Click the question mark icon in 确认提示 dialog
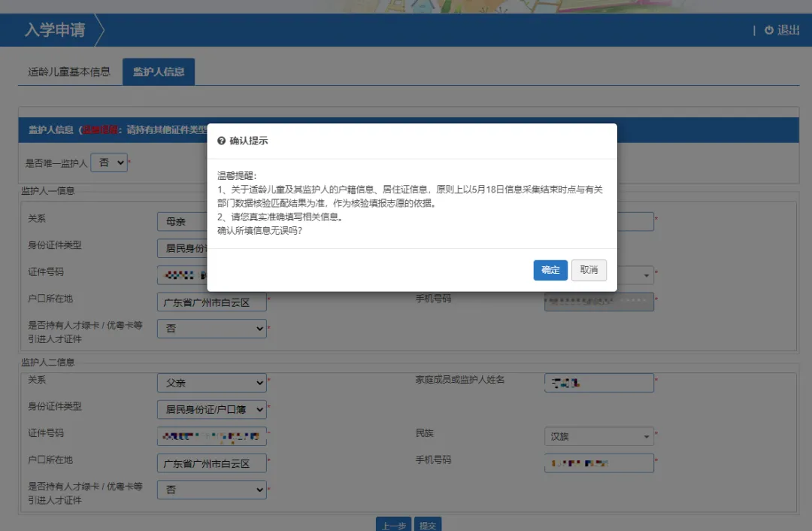Screen dimensions: 812x531 point(223,138)
